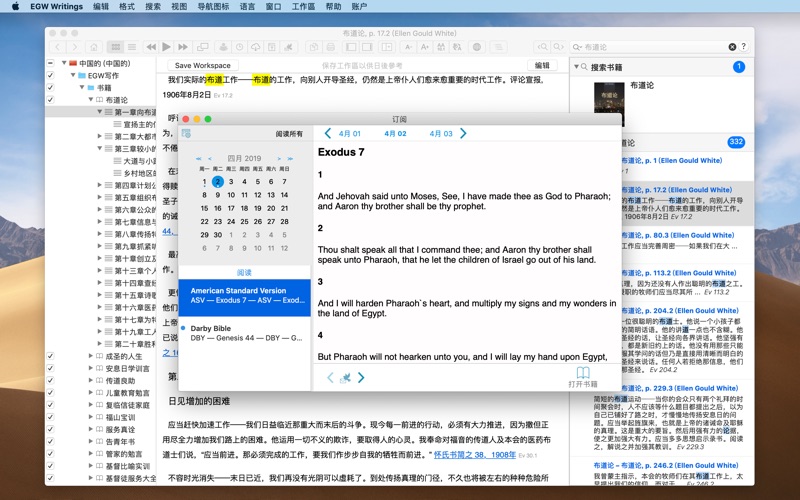Click the toolbar dove subscriptions icon
800x500 pixels.
(288, 47)
